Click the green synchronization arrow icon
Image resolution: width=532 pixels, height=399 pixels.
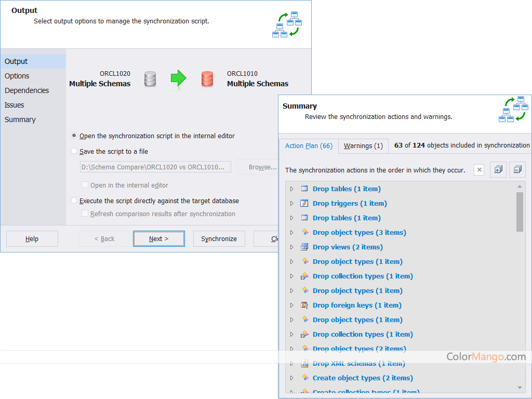(x=179, y=78)
